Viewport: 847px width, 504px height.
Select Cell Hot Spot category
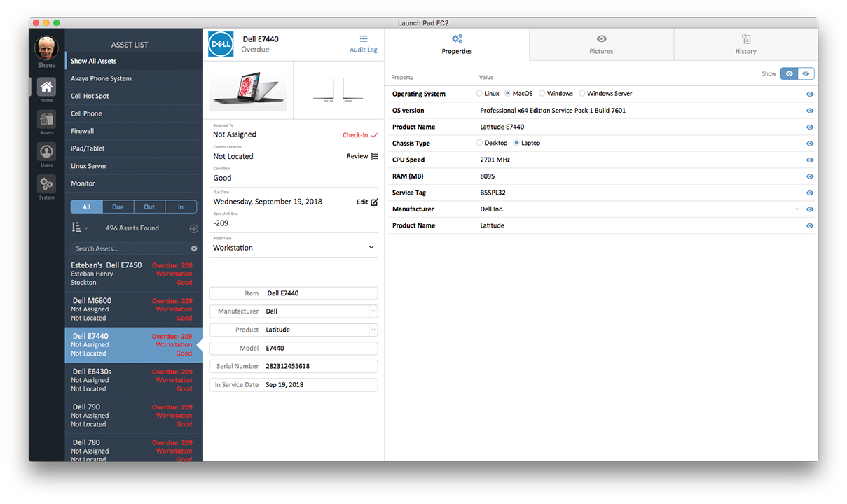click(134, 96)
